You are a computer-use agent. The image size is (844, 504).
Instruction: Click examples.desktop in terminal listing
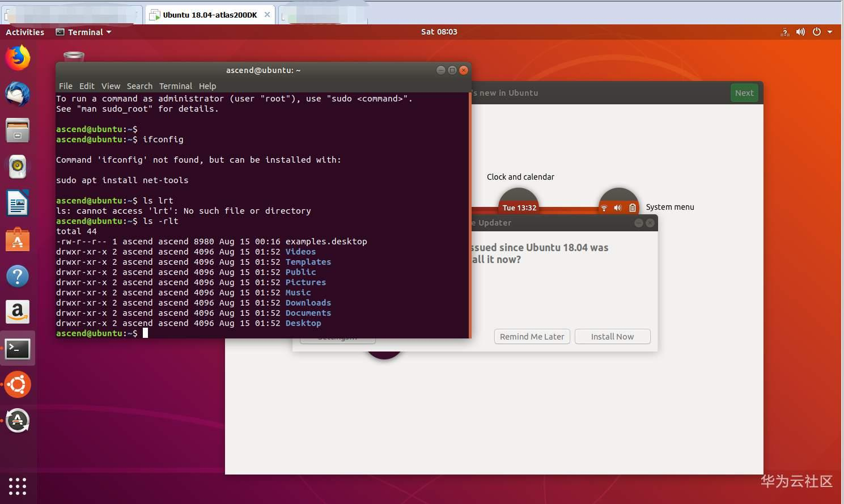coord(326,242)
